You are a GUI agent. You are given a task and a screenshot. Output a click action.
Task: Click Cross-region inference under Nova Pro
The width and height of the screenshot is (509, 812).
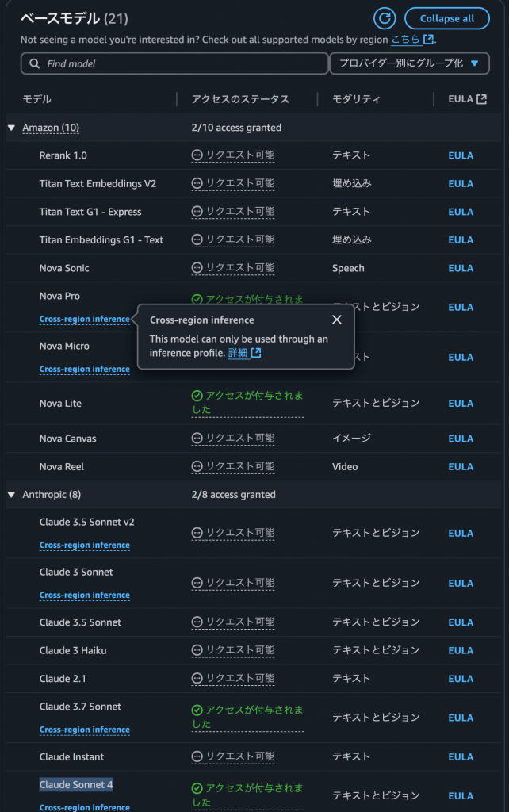click(84, 319)
